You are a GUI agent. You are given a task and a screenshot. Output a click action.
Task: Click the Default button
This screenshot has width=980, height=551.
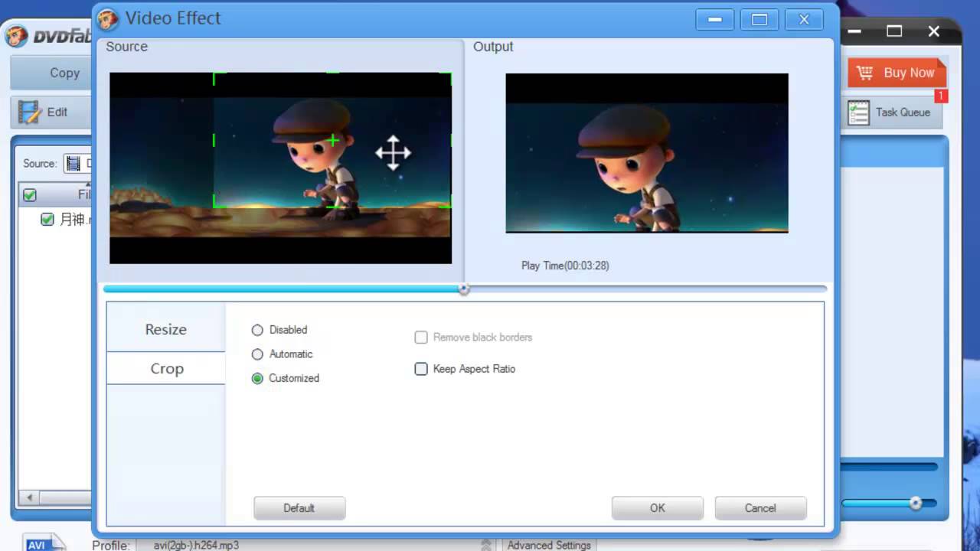299,508
